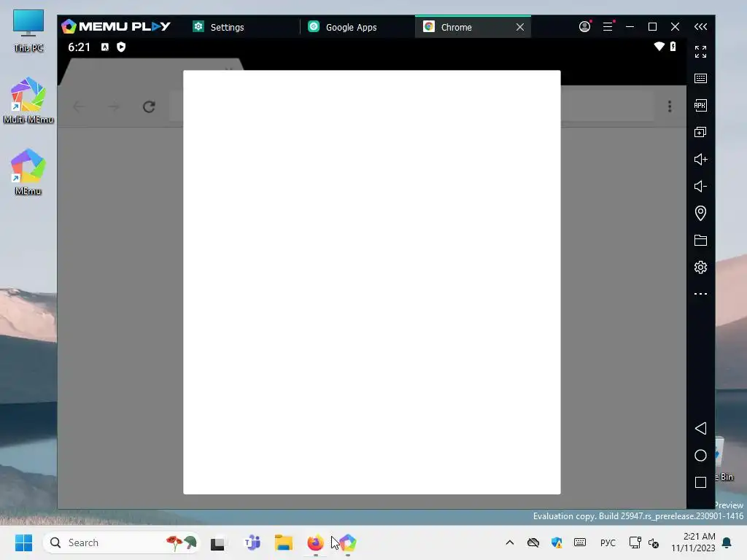Click the shield icon in Android status bar
The width and height of the screenshot is (747, 560).
[x=121, y=47]
